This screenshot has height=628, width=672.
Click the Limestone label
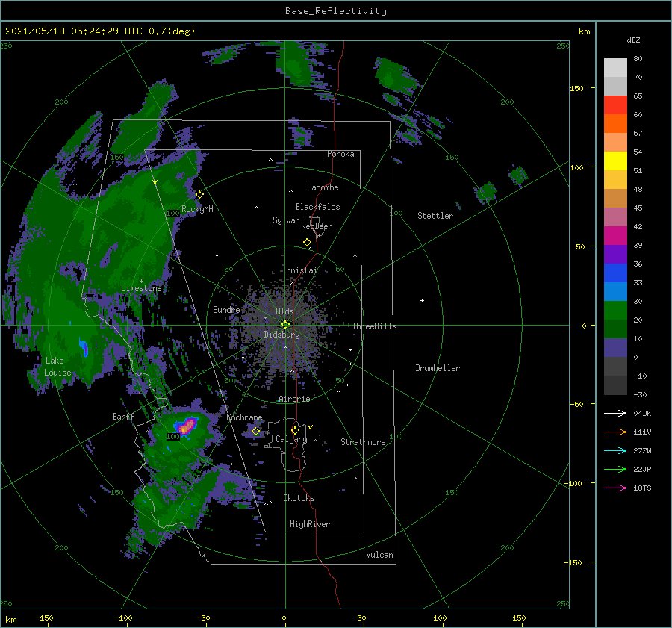[x=141, y=288]
